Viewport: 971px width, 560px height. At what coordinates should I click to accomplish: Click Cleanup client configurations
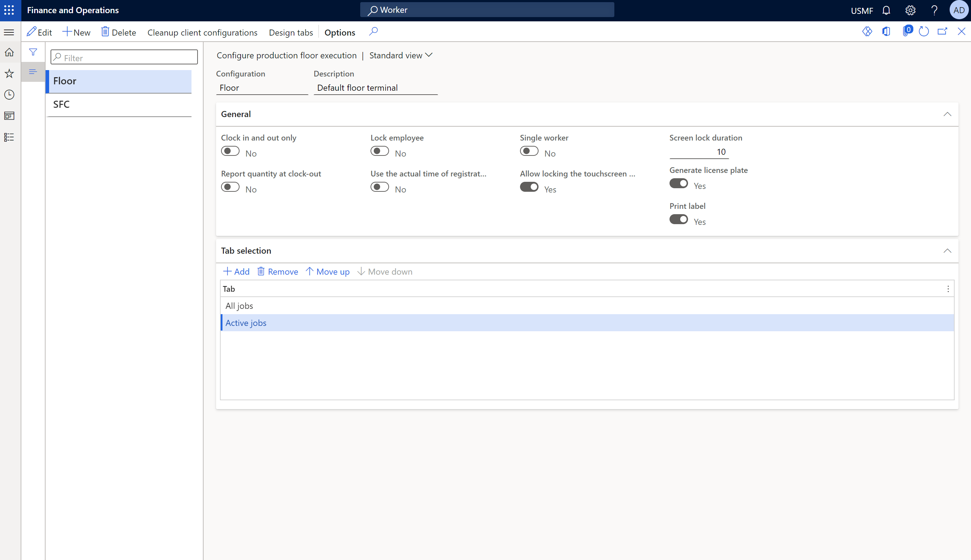click(203, 32)
